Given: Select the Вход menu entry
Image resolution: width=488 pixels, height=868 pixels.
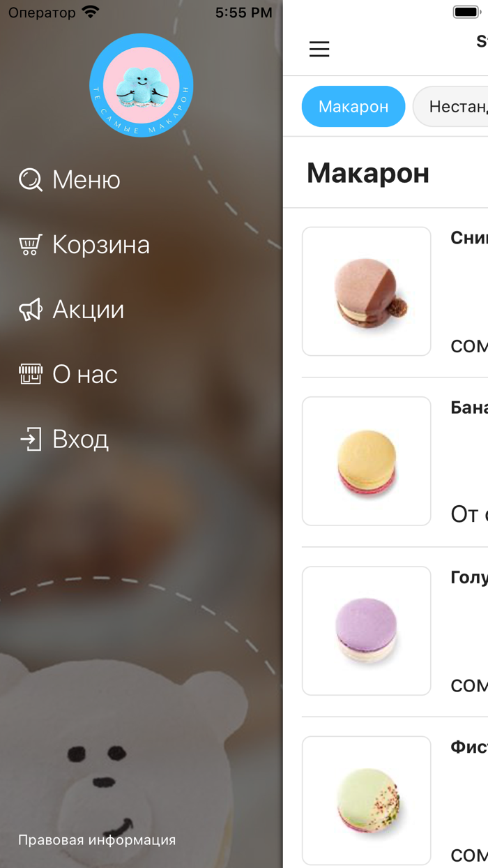Looking at the screenshot, I should tap(81, 440).
